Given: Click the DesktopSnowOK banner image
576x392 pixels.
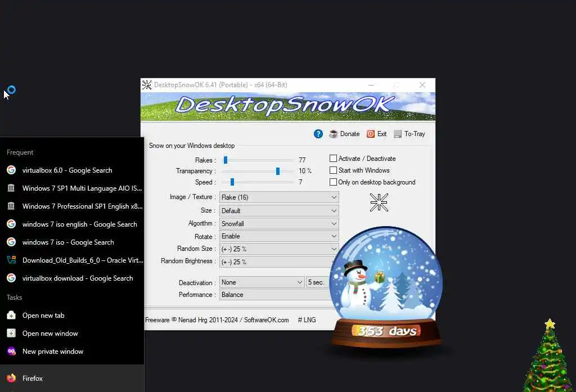Looking at the screenshot, I should 288,106.
